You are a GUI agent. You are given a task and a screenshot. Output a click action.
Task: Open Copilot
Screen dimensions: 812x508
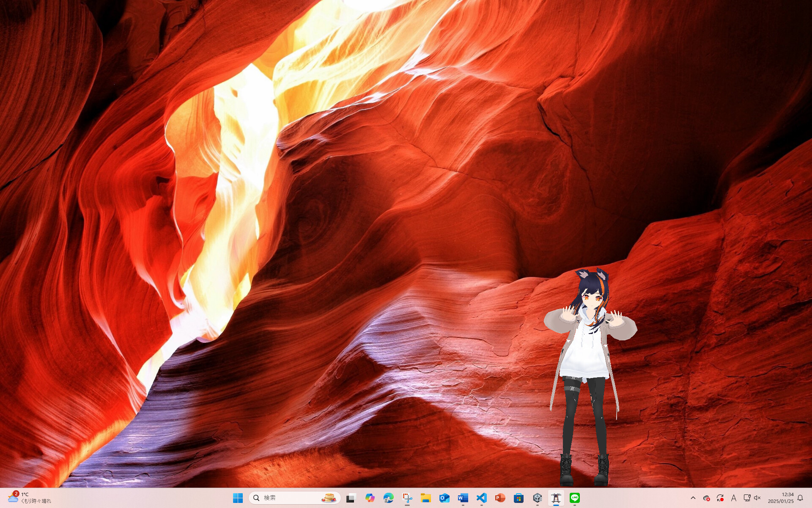[x=370, y=498]
